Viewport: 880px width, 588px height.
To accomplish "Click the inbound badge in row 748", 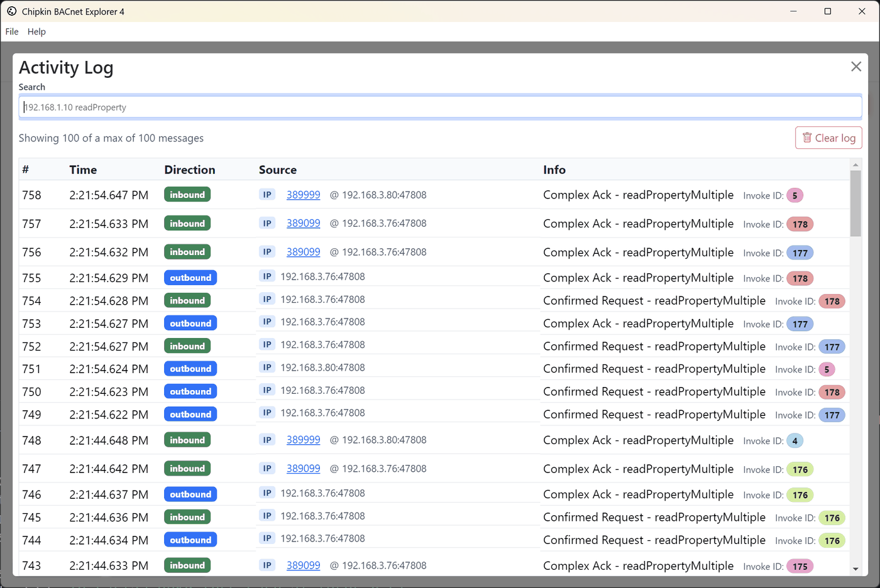I will (x=187, y=440).
